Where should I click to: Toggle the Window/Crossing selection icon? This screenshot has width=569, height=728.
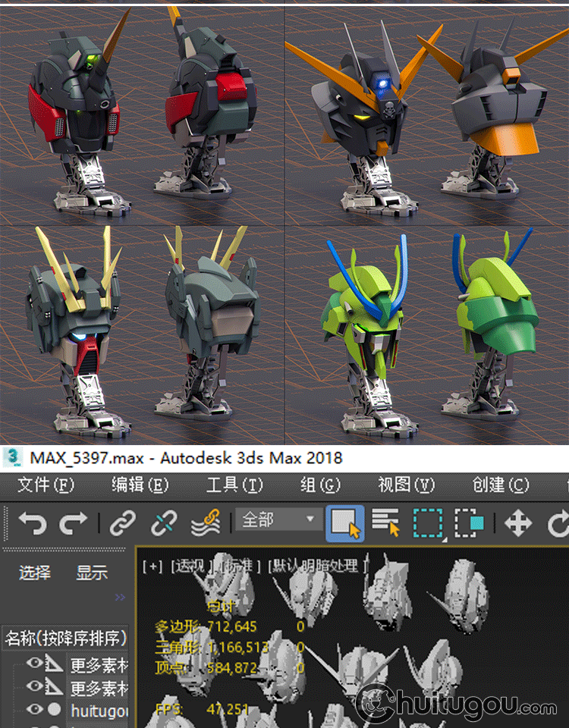pos(469,523)
